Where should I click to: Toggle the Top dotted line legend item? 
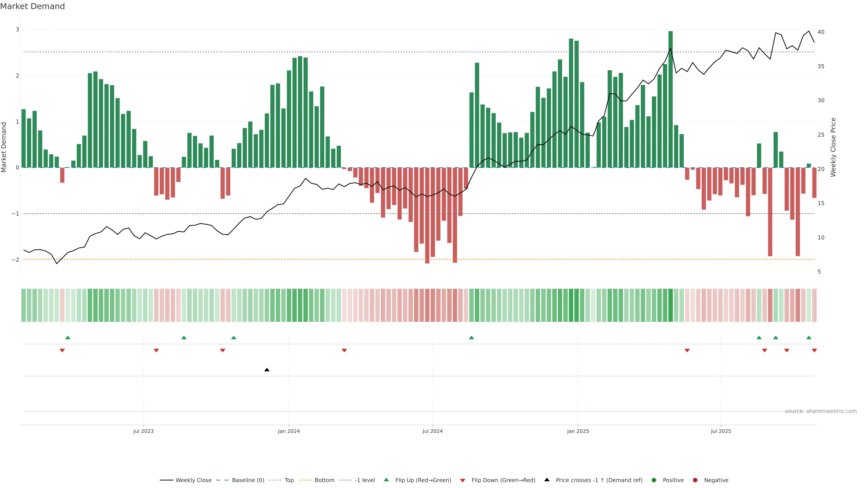(289, 480)
